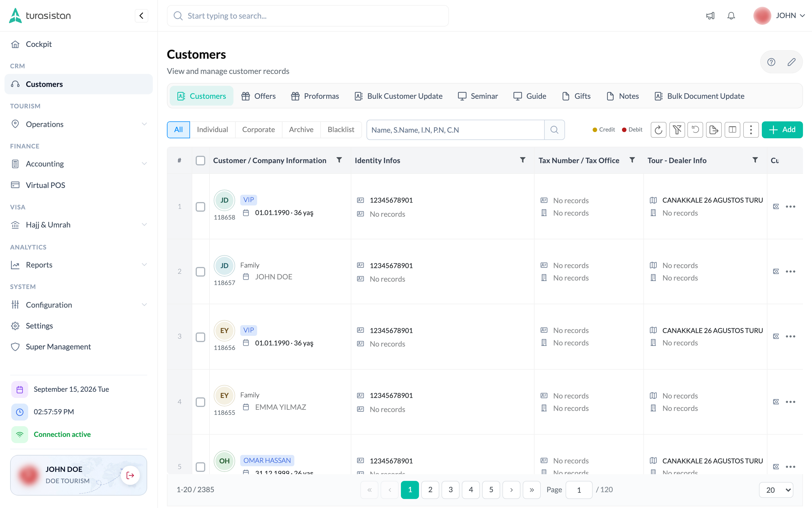812x508 pixels.
Task: Go to next page arrow
Action: tap(511, 490)
